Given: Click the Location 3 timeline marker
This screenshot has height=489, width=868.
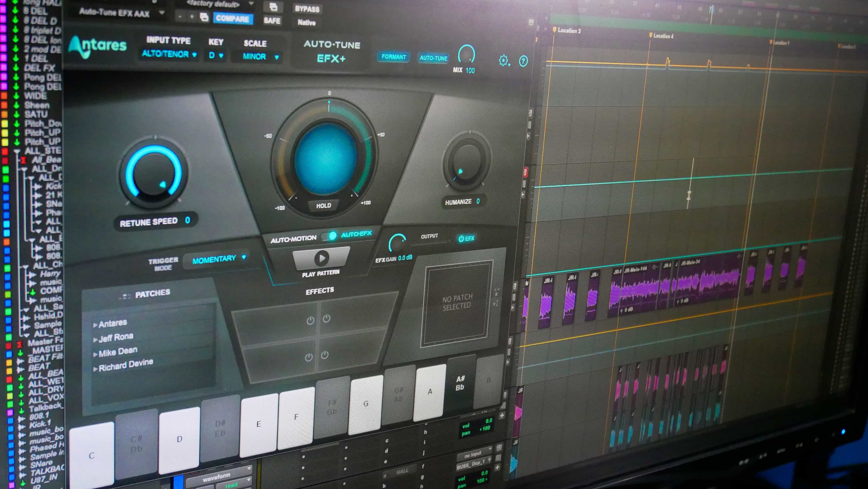Looking at the screenshot, I should 566,31.
